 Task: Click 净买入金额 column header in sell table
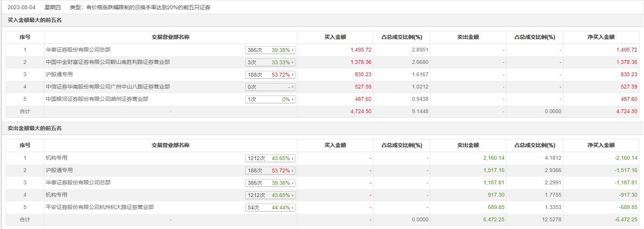(601, 145)
